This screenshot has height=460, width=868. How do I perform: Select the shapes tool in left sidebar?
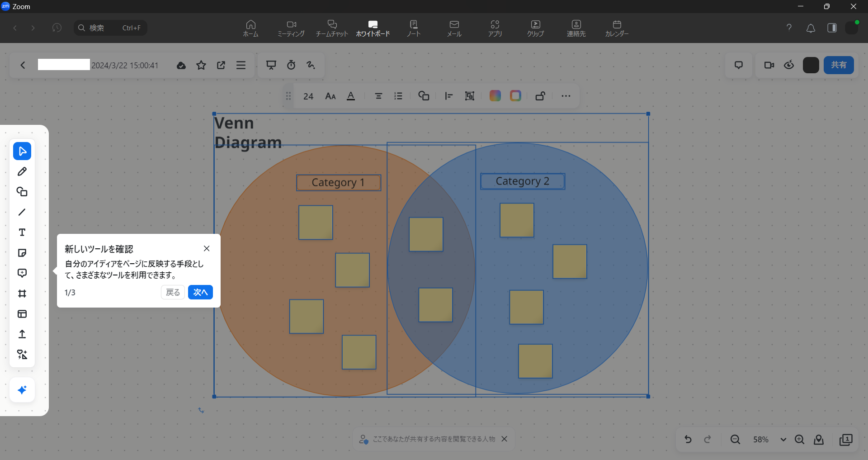click(x=22, y=192)
